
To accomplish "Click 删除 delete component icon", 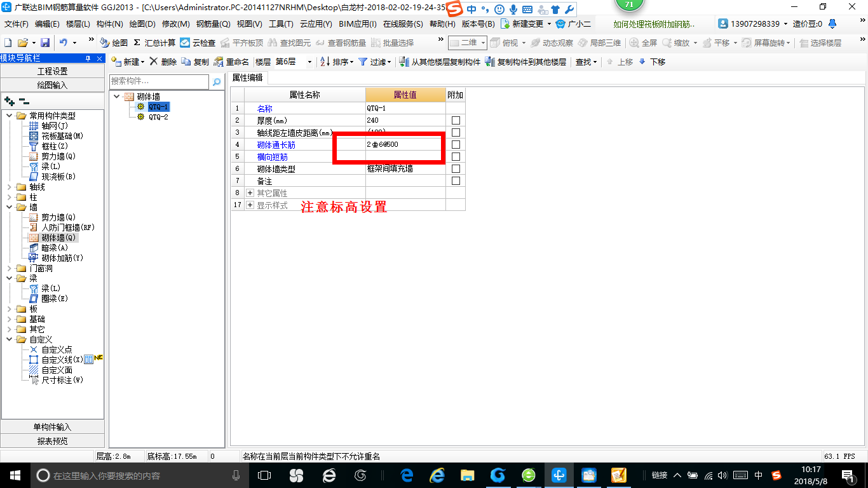I will (163, 62).
